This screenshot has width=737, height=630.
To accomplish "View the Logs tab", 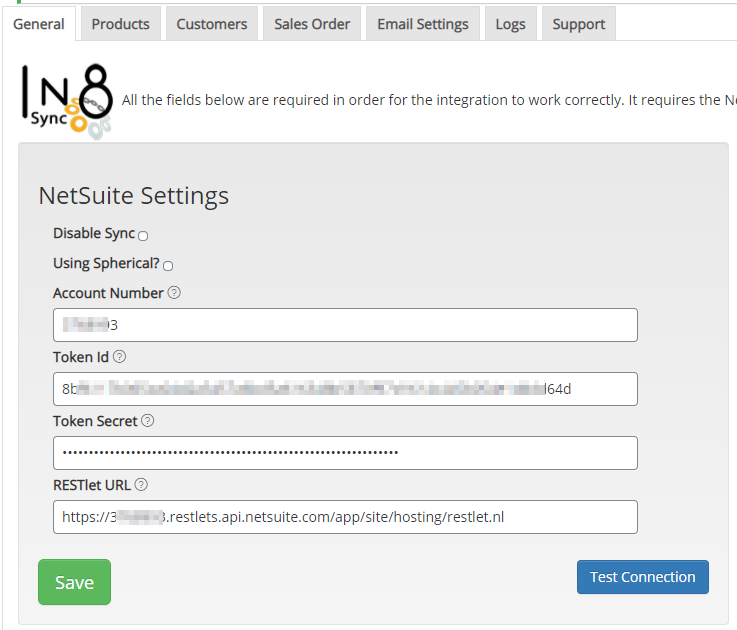I will click(x=510, y=24).
